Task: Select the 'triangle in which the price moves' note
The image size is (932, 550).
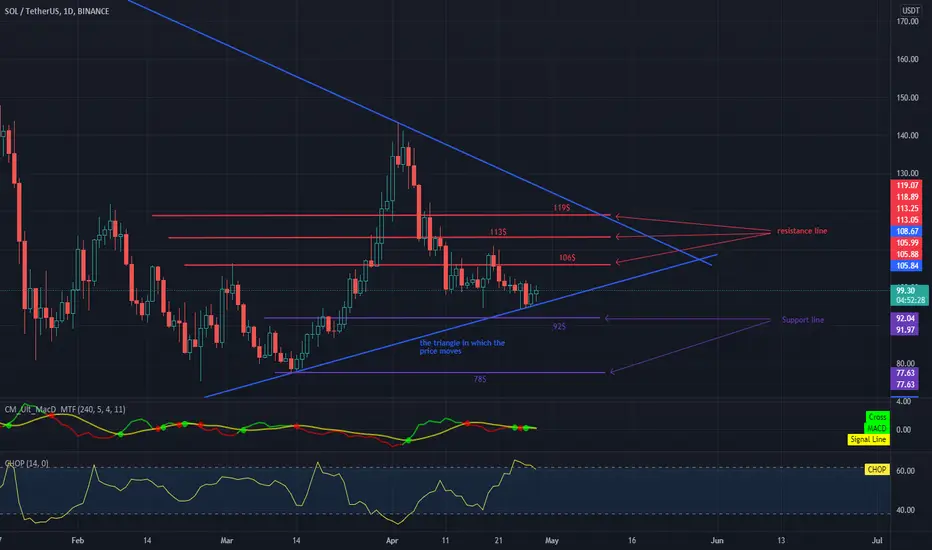Action: pyautogui.click(x=462, y=347)
